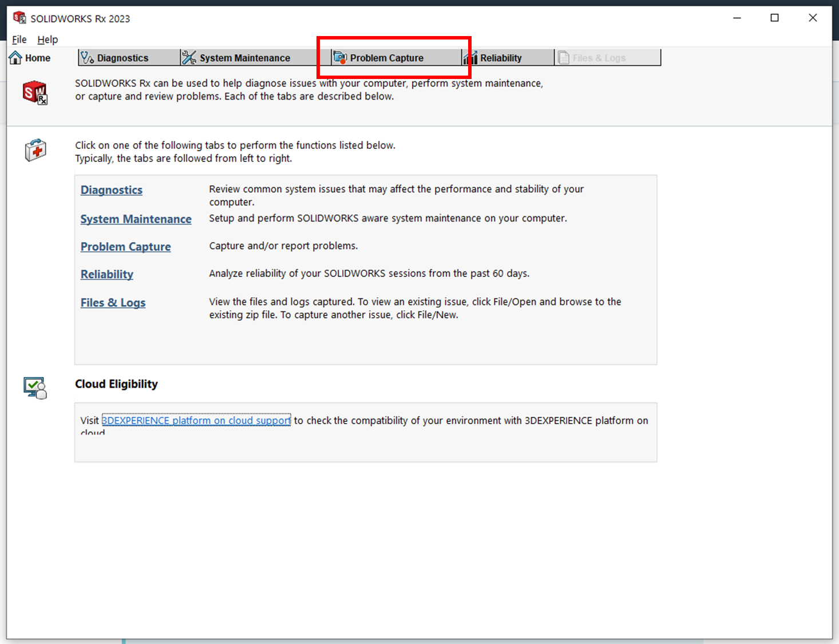Open the System Maintenance hyperlink

click(136, 219)
